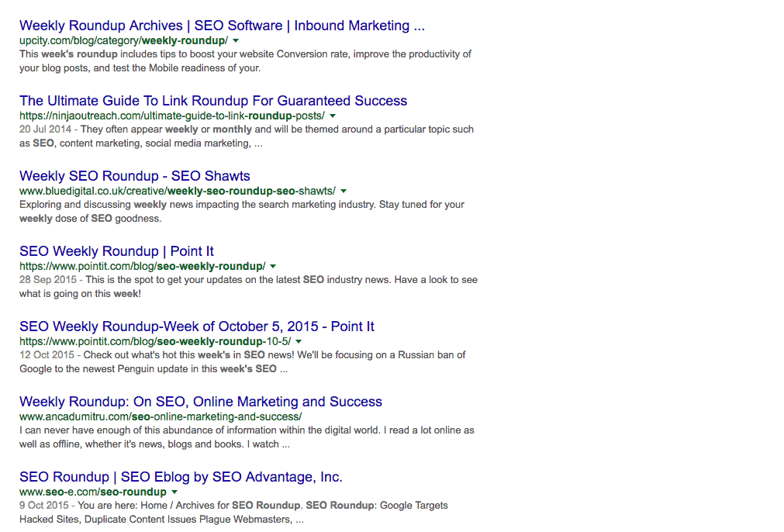Click snippet text about Russian ban of Google
This screenshot has width=784, height=532.
pyautogui.click(x=243, y=362)
